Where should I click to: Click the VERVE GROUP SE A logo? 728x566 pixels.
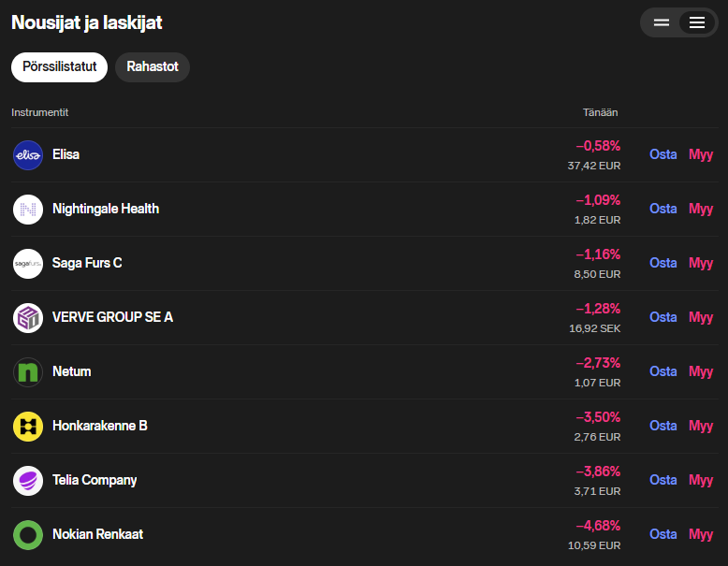28,318
